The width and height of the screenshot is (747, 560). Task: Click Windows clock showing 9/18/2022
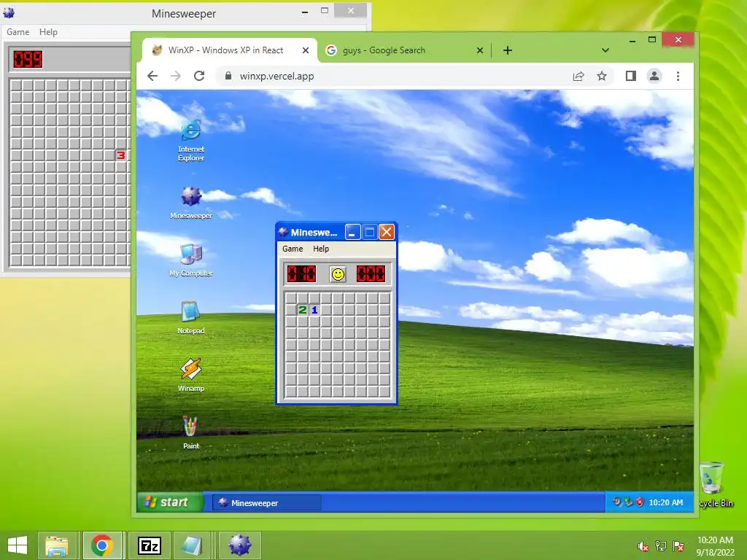click(x=715, y=546)
